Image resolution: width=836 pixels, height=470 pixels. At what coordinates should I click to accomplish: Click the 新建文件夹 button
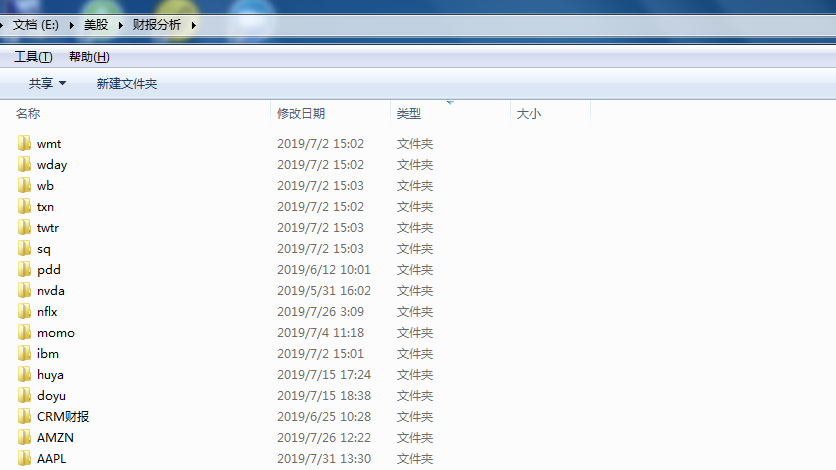[127, 84]
